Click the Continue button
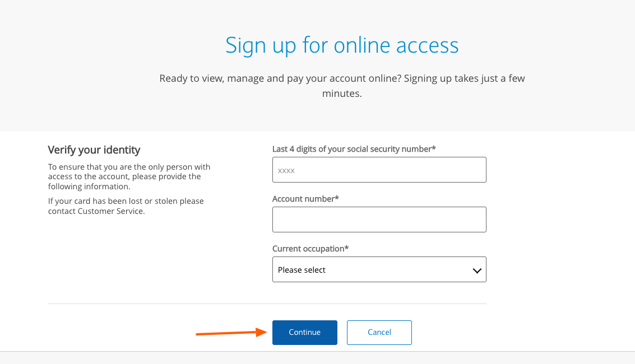Viewport: 635px width, 364px height. tap(304, 332)
